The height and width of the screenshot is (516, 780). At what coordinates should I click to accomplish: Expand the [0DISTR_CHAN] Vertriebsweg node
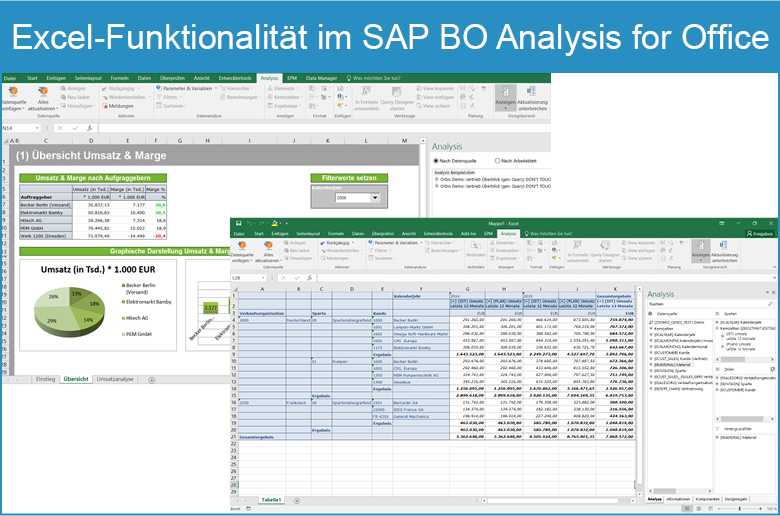point(651,389)
